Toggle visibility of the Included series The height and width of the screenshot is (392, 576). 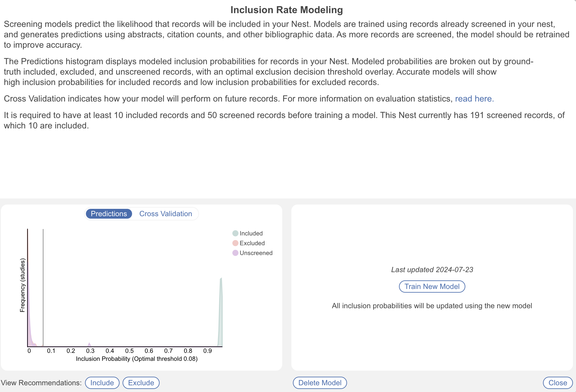[251, 233]
